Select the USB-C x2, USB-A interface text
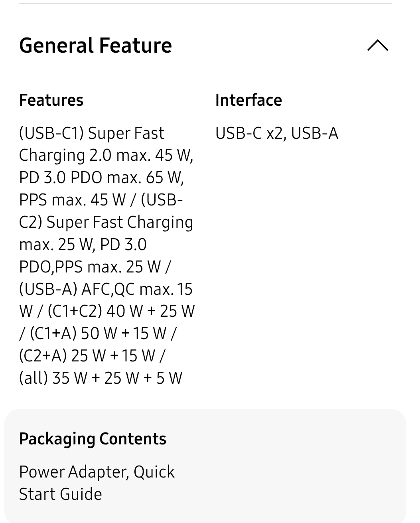 277,133
